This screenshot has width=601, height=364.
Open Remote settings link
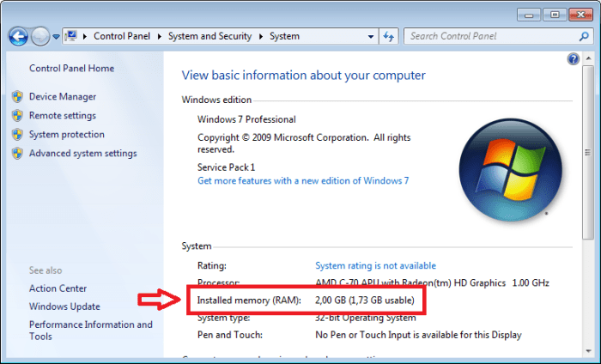click(x=63, y=115)
